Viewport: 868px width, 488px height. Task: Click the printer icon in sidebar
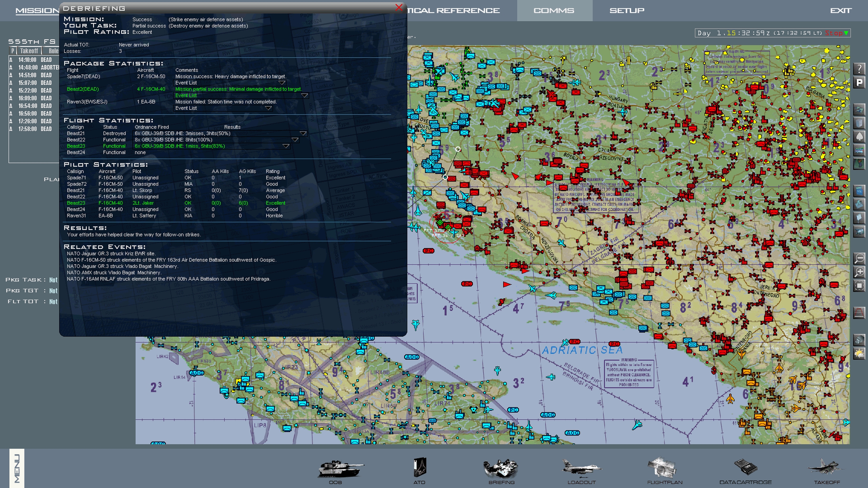[x=859, y=340]
